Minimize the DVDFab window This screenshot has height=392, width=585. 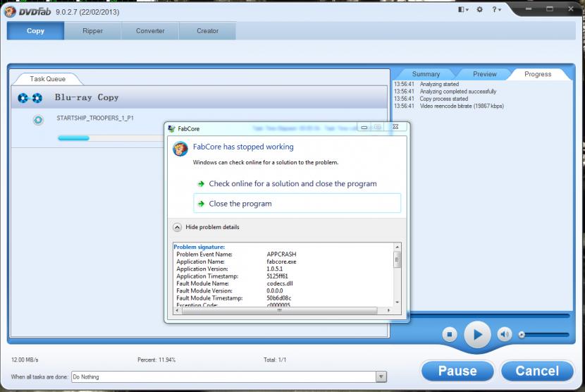pyautogui.click(x=529, y=9)
